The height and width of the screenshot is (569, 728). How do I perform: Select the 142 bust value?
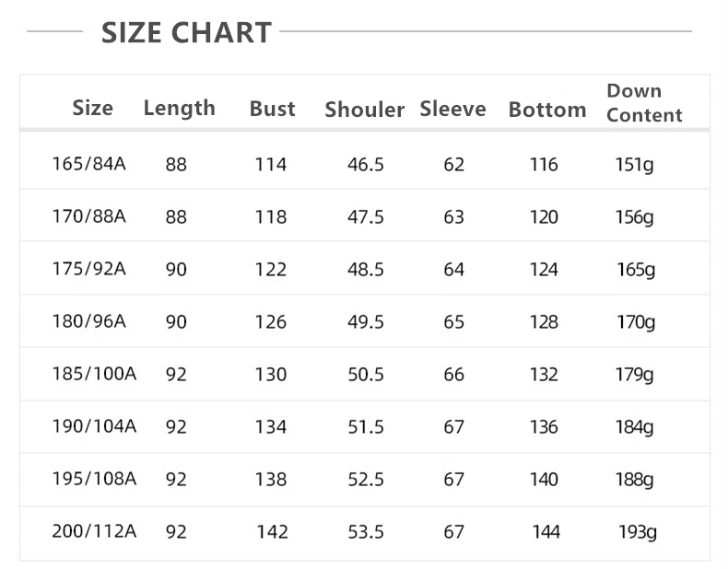pos(273,532)
